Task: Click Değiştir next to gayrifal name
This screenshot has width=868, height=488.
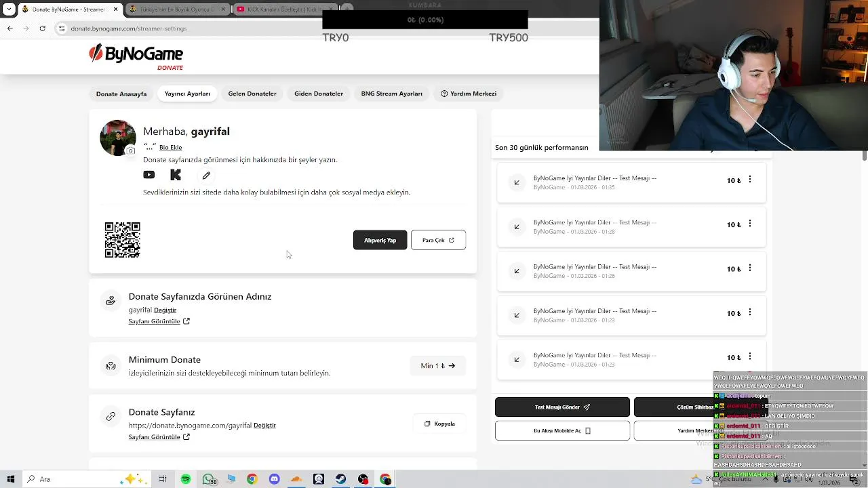Action: coord(165,310)
